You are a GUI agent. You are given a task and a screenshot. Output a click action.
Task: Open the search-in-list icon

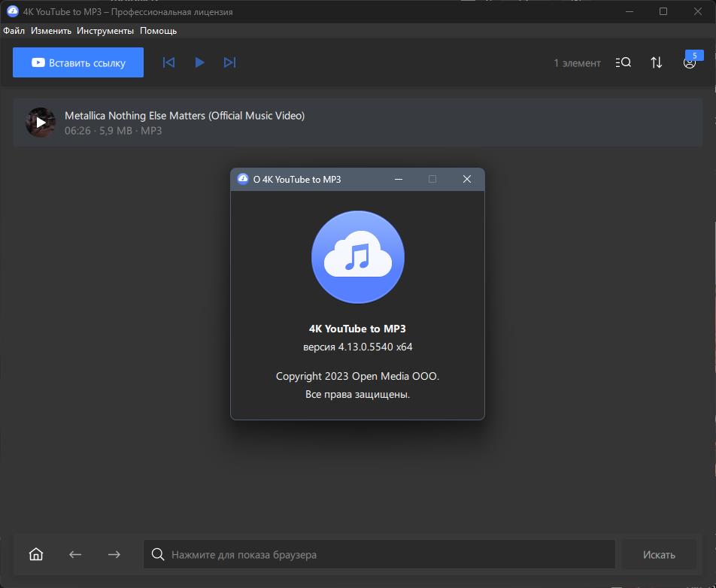(x=623, y=62)
